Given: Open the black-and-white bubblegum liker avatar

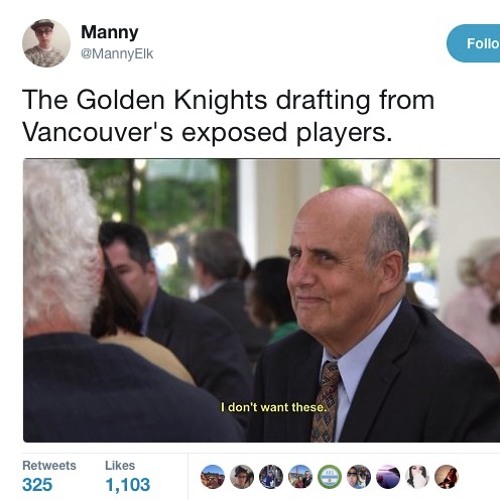Looking at the screenshot, I should coord(417,477).
